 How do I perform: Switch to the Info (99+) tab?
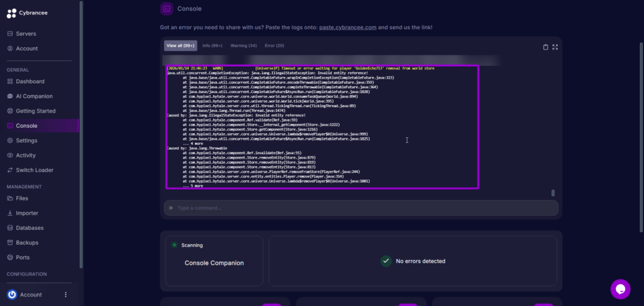[x=213, y=46]
